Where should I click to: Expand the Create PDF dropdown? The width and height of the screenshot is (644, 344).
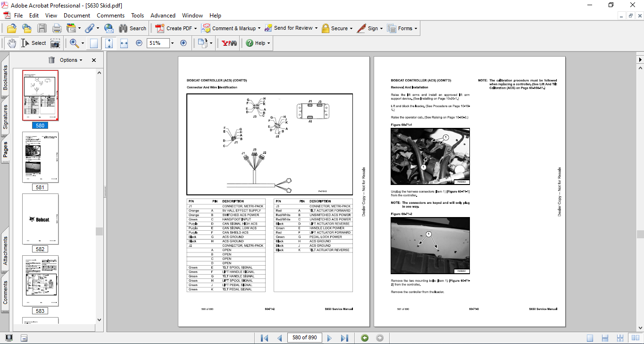(x=196, y=28)
